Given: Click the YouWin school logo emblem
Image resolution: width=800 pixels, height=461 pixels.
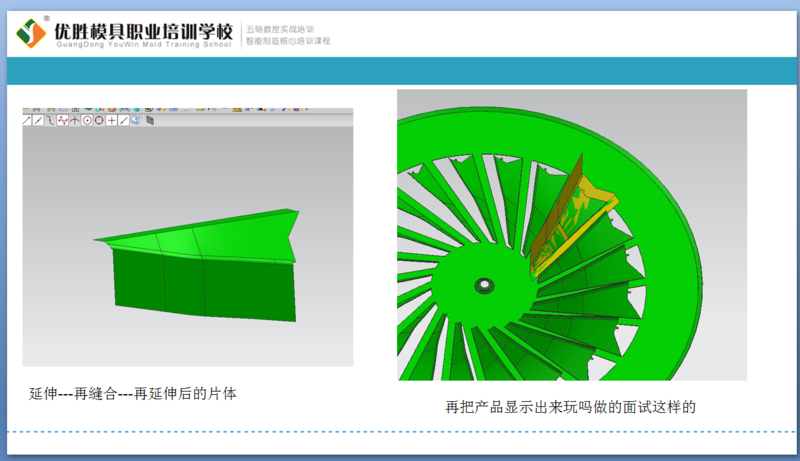Looking at the screenshot, I should point(31,33).
